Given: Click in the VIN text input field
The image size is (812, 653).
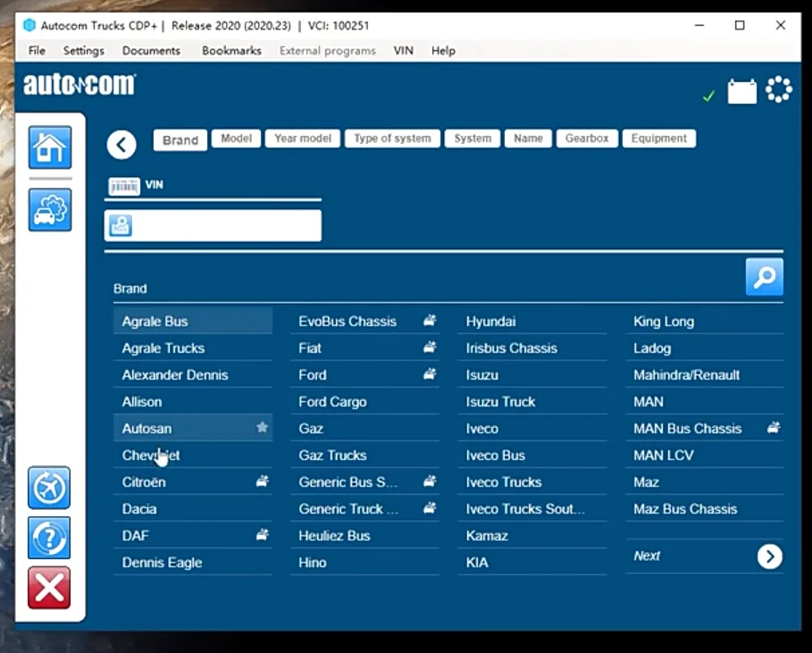Looking at the screenshot, I should (213, 226).
